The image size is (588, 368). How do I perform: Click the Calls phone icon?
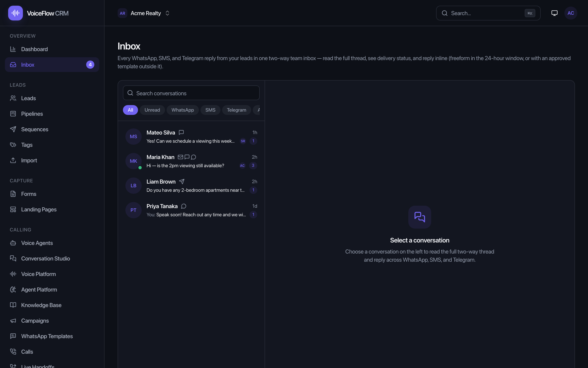13,352
